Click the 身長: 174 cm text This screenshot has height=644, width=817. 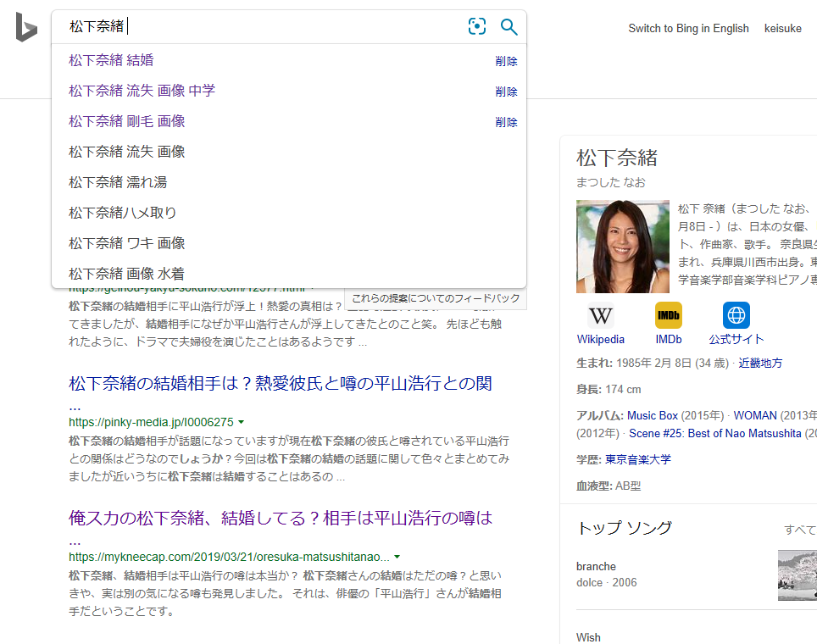click(609, 390)
